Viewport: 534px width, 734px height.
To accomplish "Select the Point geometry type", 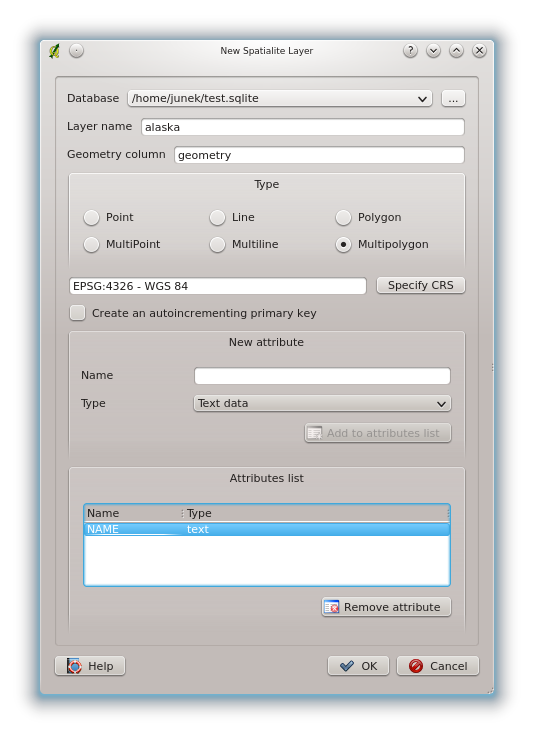I will 91,217.
